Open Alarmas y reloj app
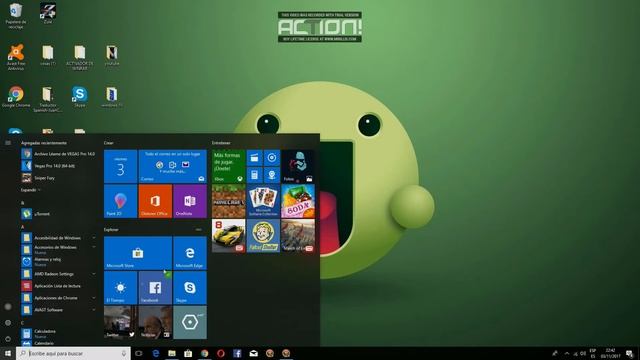640x360 pixels. click(58, 262)
